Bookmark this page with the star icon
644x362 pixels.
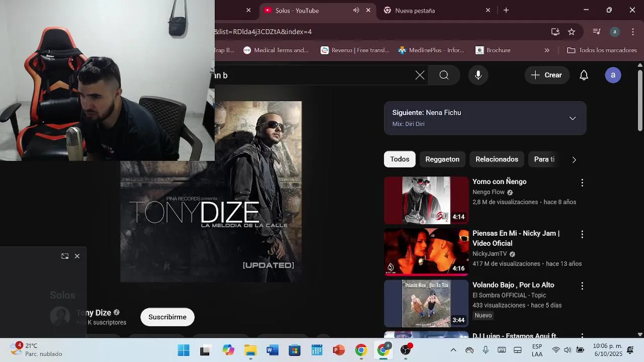coord(572,32)
